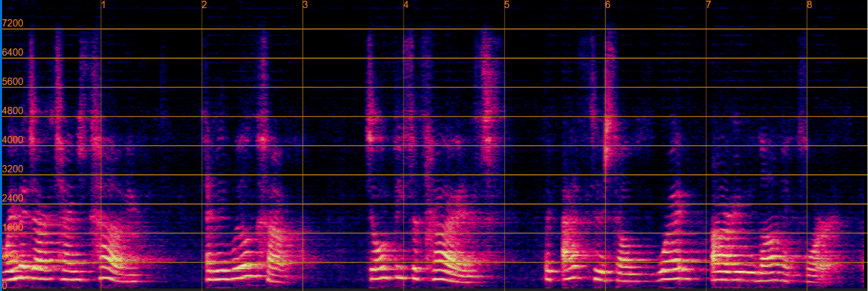Click the 800 frequency axis label

coord(11,256)
